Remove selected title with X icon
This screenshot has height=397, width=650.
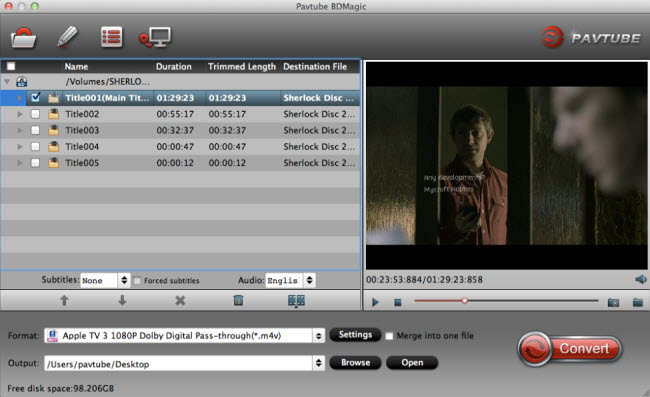(x=180, y=300)
